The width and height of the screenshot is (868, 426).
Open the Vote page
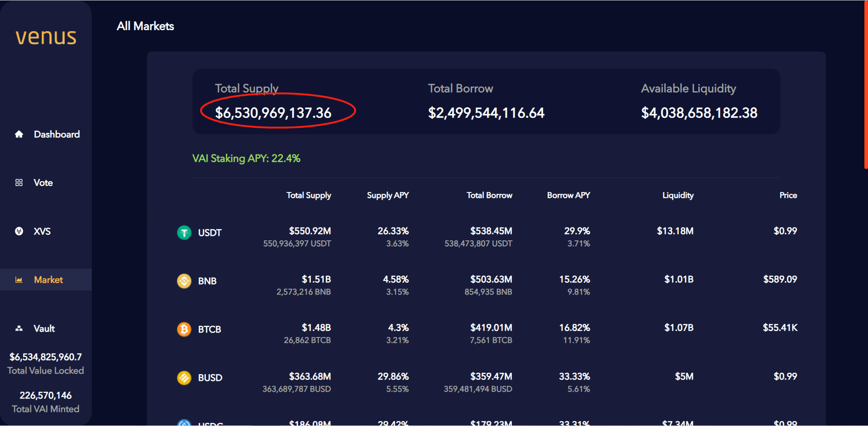pos(43,183)
